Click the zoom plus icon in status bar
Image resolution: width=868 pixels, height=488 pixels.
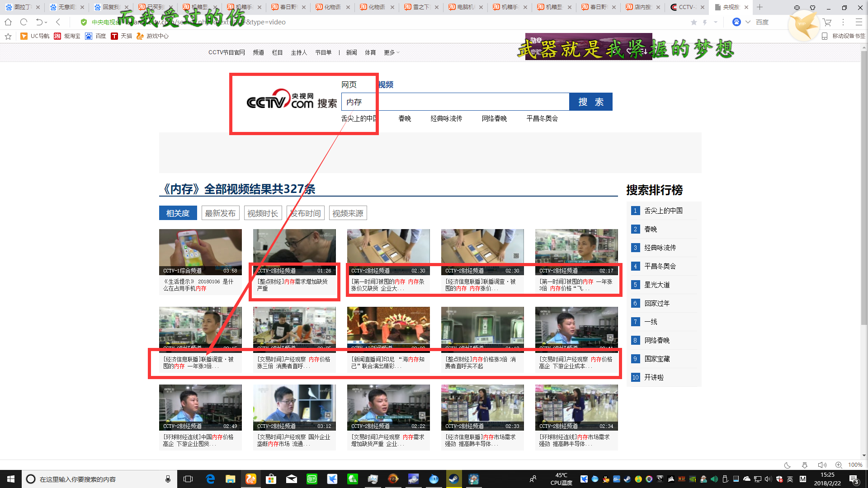(x=839, y=465)
